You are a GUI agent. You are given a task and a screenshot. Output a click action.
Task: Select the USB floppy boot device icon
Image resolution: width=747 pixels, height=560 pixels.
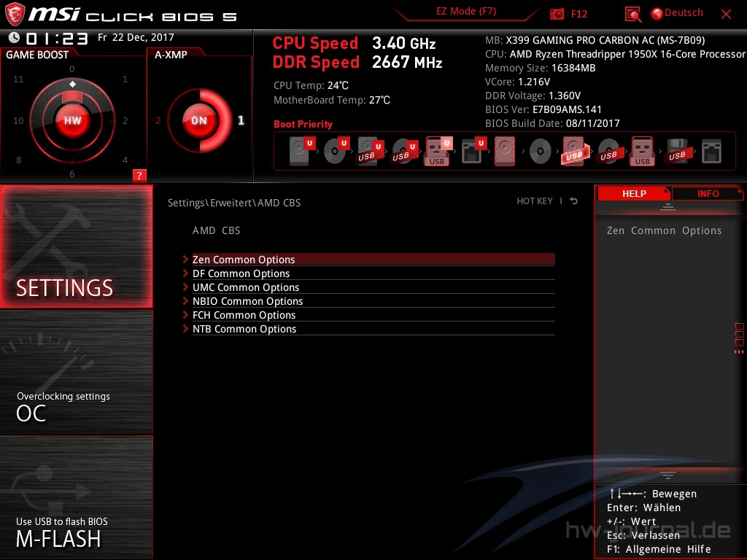point(678,152)
